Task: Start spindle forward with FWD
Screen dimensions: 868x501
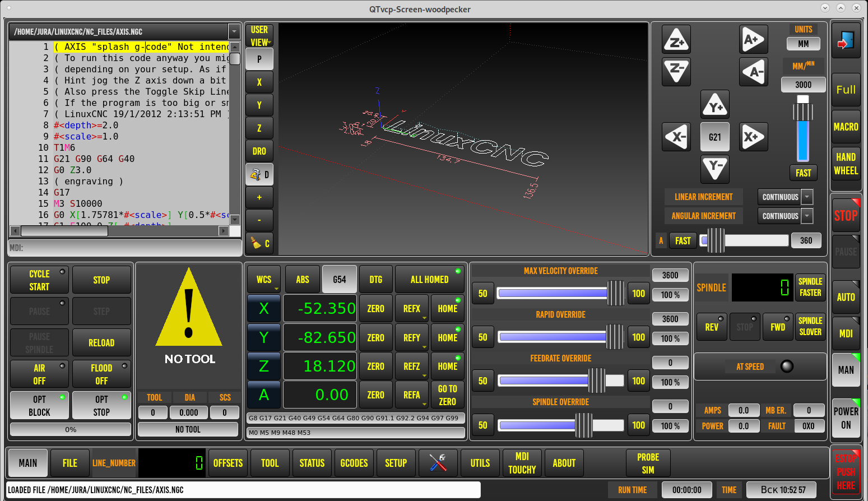Action: pyautogui.click(x=778, y=327)
